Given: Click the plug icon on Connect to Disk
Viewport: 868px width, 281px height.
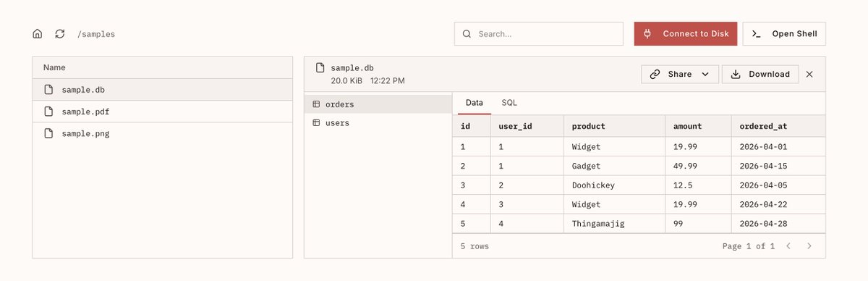Looking at the screenshot, I should (648, 34).
